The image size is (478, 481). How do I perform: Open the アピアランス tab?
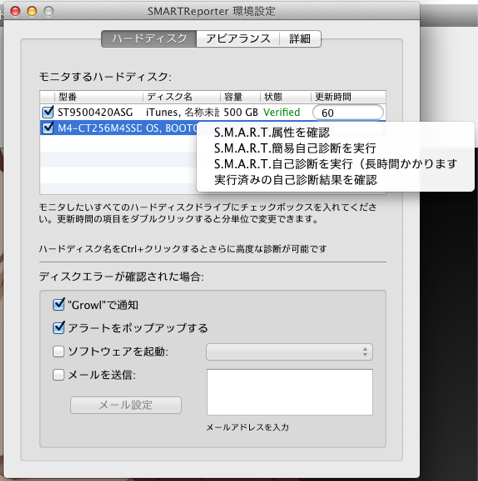tap(238, 39)
